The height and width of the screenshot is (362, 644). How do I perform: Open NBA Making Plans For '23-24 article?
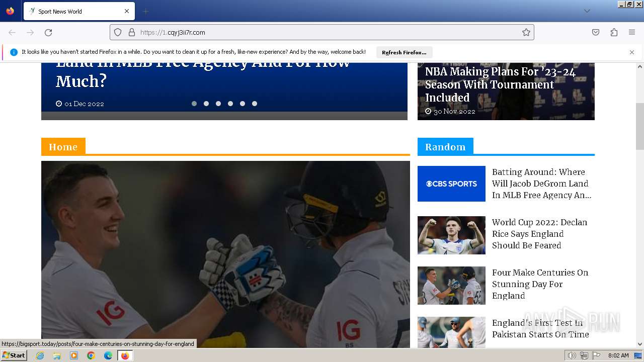500,84
